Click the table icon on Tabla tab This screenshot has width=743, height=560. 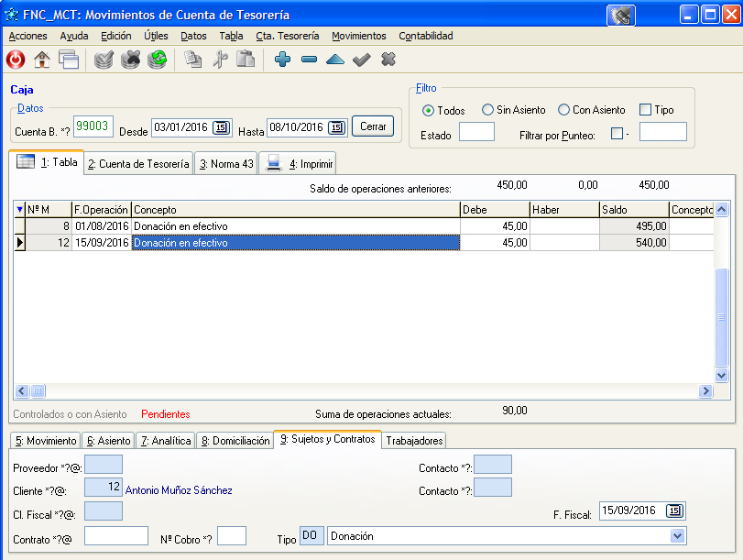tap(26, 161)
